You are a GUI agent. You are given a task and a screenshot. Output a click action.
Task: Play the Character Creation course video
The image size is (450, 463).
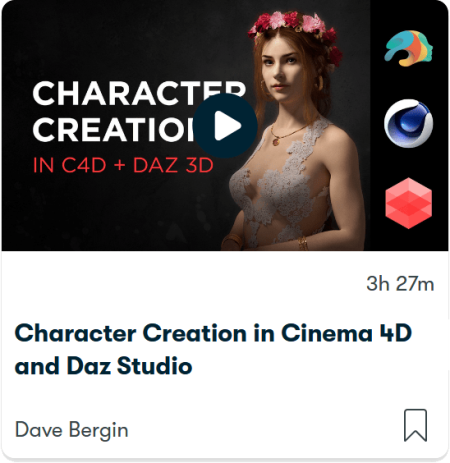225,126
